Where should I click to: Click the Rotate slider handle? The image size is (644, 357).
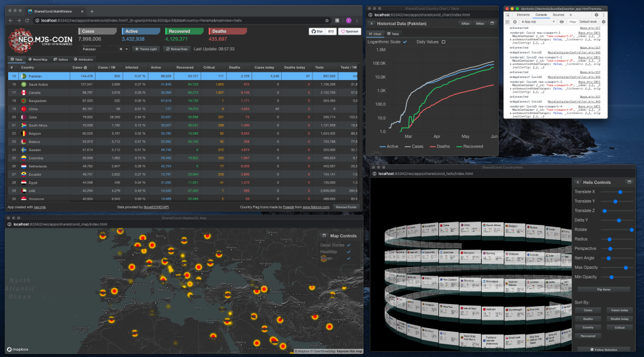click(x=631, y=230)
